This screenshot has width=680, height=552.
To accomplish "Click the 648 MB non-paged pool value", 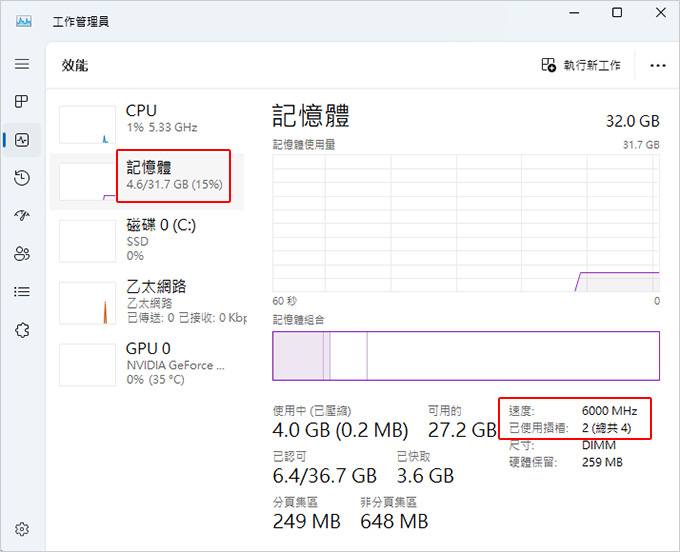I will coord(394,521).
